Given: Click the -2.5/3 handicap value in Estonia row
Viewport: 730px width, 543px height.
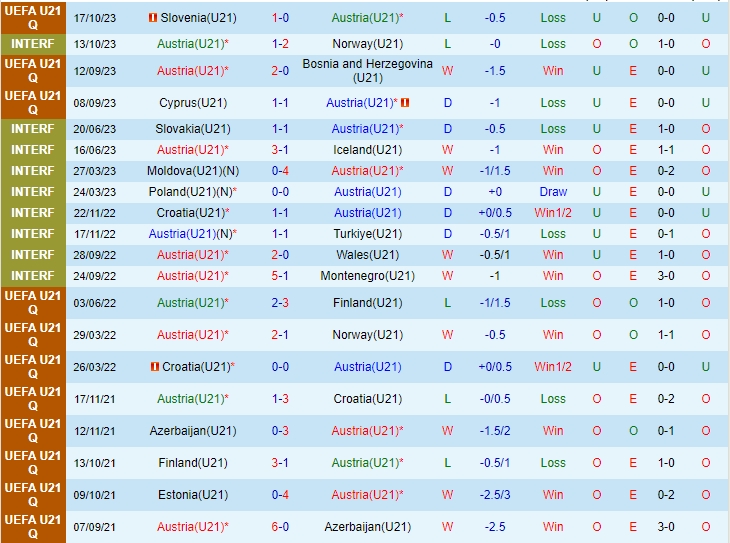Looking at the screenshot, I should (493, 495).
